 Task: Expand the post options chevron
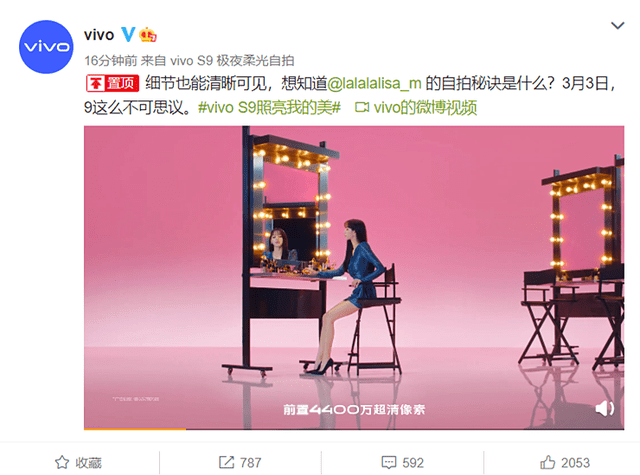(x=618, y=26)
